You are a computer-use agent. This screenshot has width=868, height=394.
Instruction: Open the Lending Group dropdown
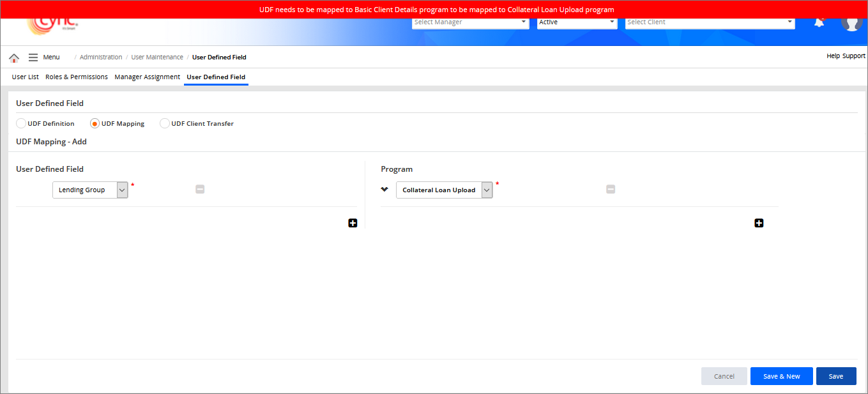122,190
